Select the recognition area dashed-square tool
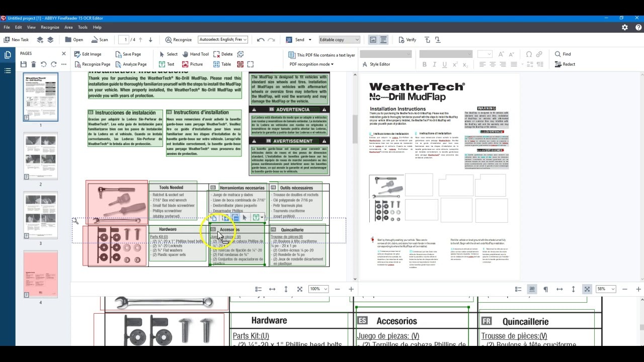Viewport: 644px width, 362px height. (x=251, y=64)
